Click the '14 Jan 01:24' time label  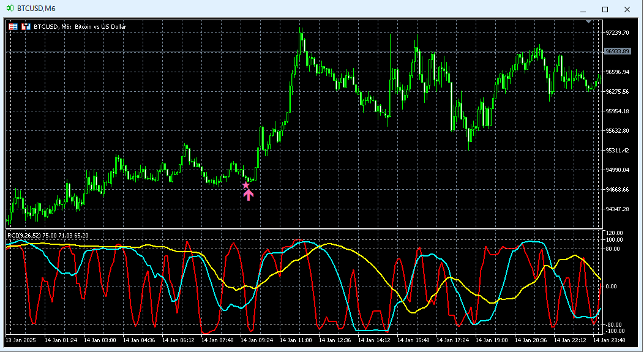61,340
